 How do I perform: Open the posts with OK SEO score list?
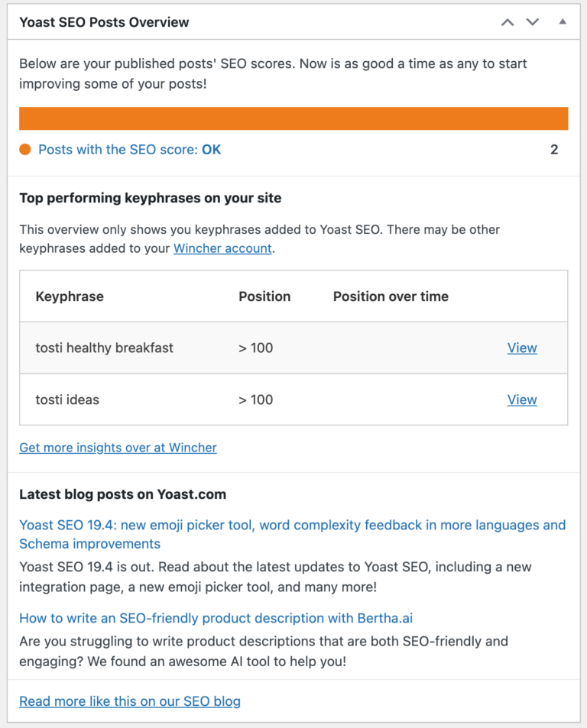(x=129, y=150)
